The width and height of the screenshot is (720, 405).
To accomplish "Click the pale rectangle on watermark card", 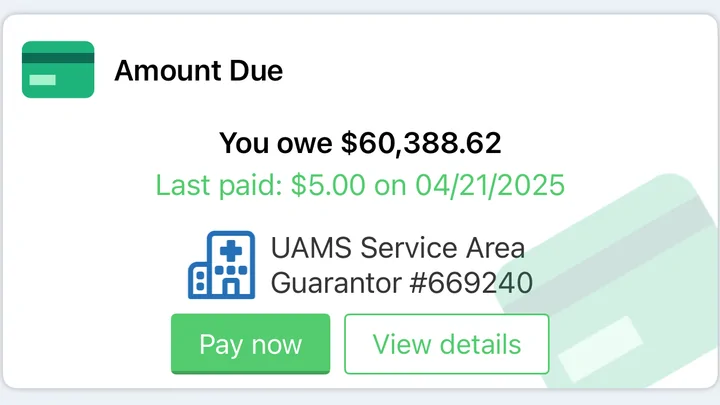I will pyautogui.click(x=601, y=349).
